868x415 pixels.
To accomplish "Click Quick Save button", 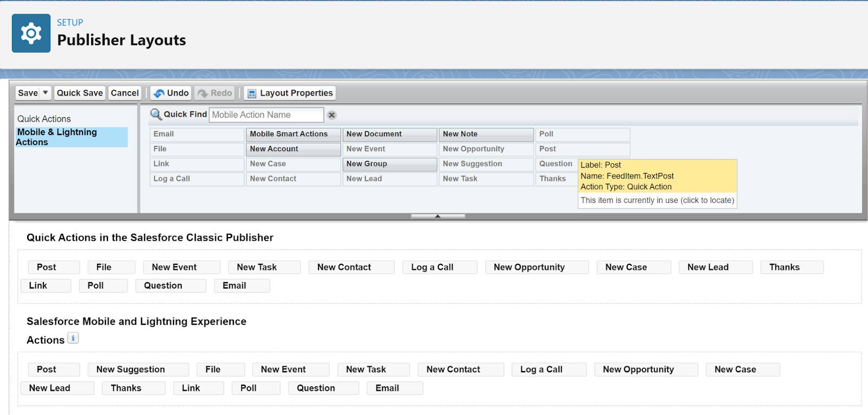I will 80,93.
